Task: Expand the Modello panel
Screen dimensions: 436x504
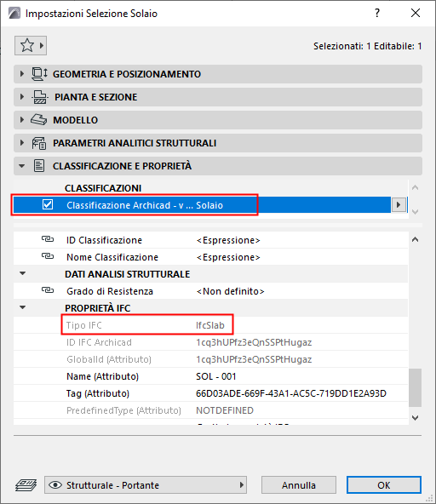Action: pyautogui.click(x=22, y=120)
